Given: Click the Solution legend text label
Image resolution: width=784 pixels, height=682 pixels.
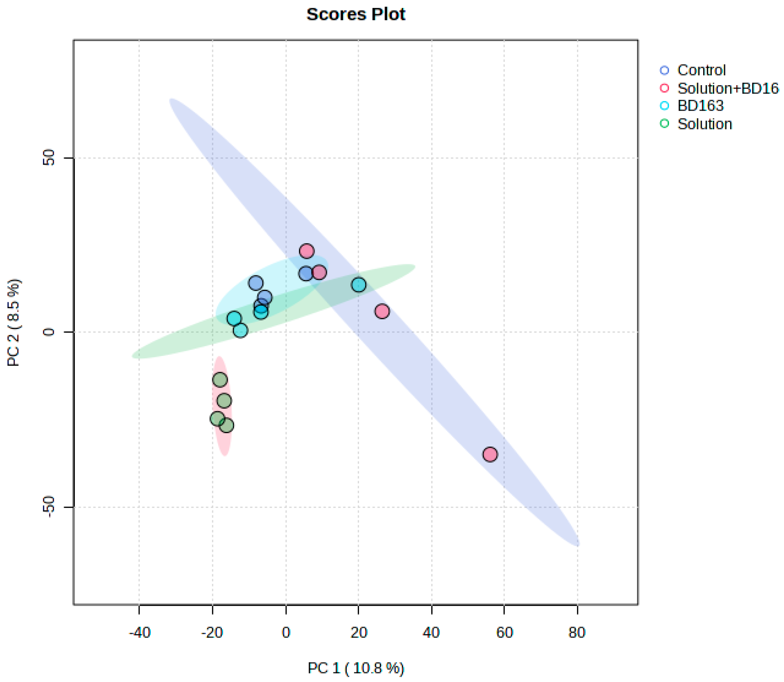Looking at the screenshot, I should click(705, 124).
